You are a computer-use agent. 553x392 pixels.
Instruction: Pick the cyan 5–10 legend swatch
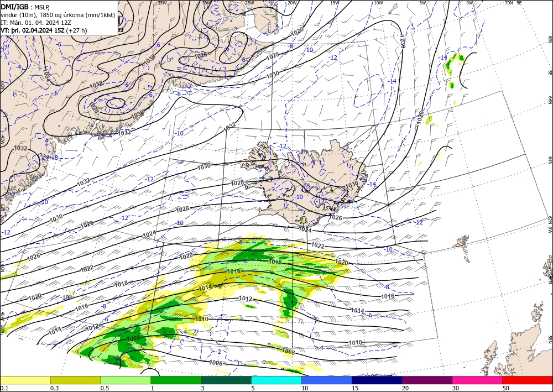[276, 380]
